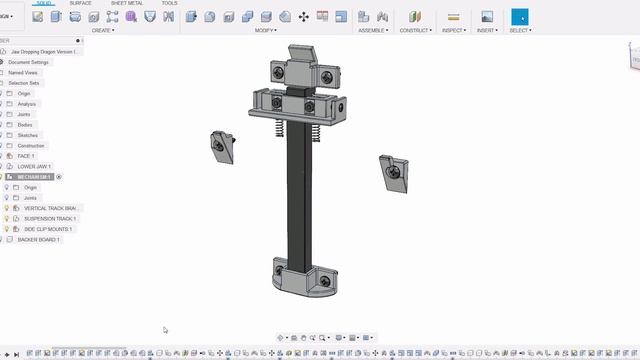Click the Mirror tool icon
The image size is (640, 360).
[x=169, y=17]
